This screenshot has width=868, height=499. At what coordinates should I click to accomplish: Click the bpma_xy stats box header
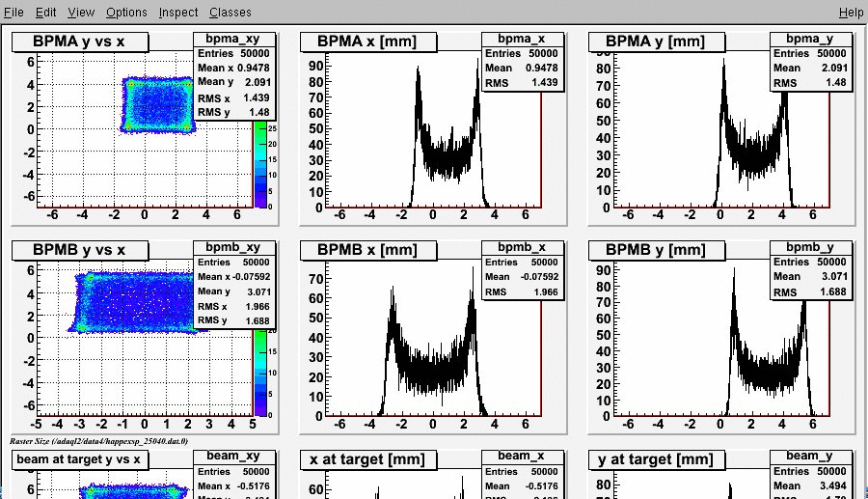point(234,39)
